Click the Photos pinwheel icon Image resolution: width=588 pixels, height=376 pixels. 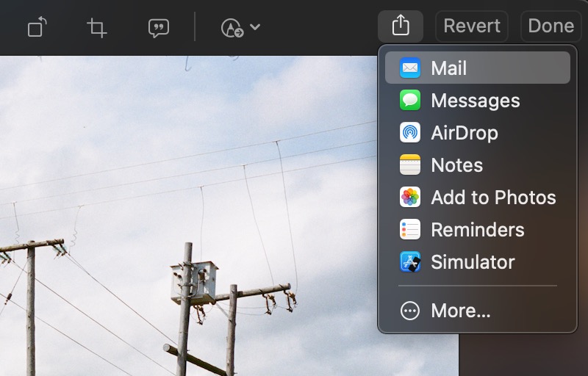[x=410, y=198]
